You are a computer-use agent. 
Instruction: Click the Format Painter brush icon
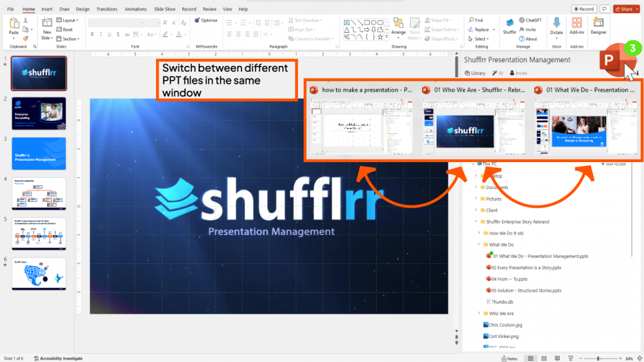click(x=25, y=38)
